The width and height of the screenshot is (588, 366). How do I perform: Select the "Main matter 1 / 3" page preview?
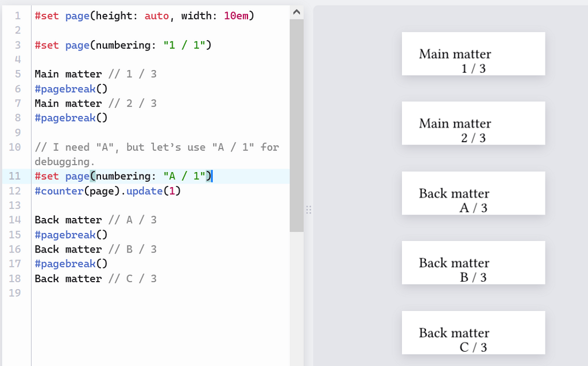point(473,53)
